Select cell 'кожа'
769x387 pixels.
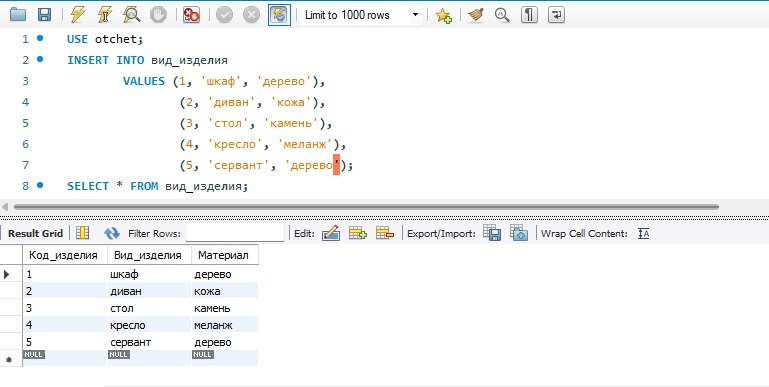point(225,291)
